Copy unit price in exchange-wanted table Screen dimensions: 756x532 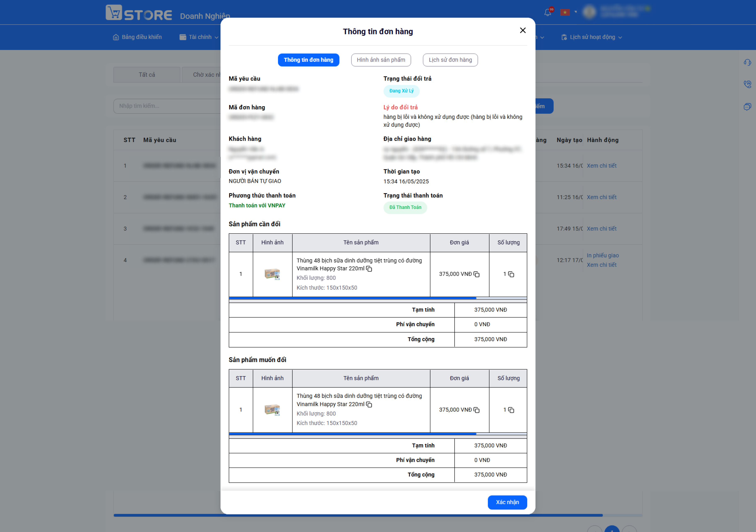(x=476, y=410)
